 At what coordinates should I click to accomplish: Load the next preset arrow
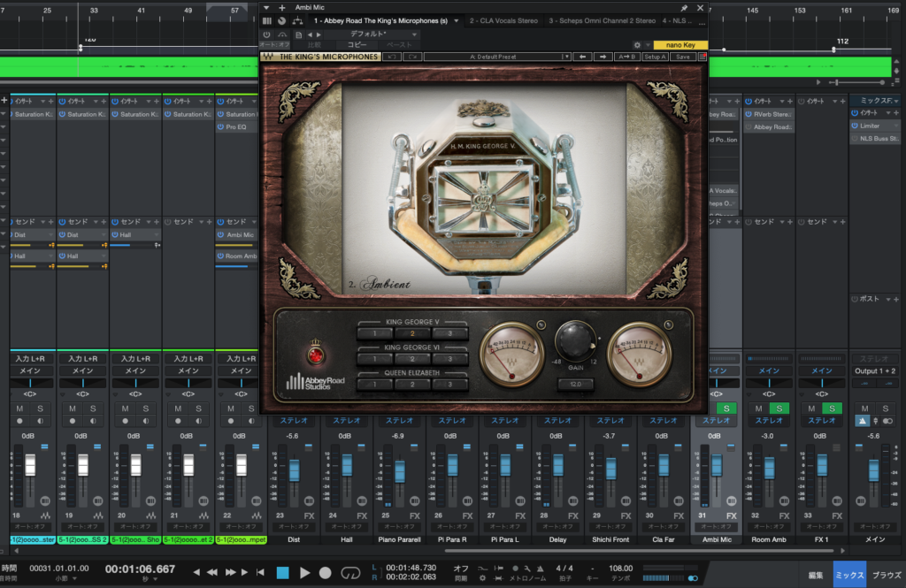coord(319,34)
